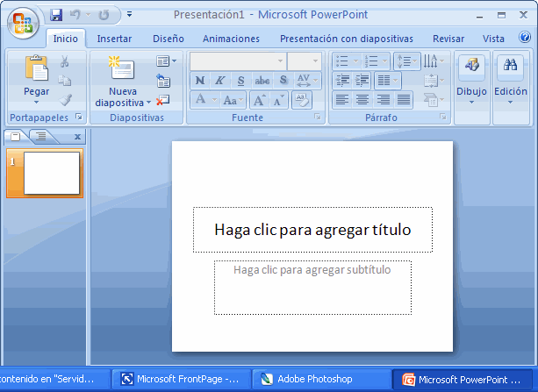The height and width of the screenshot is (392, 538).
Task: Undo last action in Quick Access toolbar
Action: point(75,15)
